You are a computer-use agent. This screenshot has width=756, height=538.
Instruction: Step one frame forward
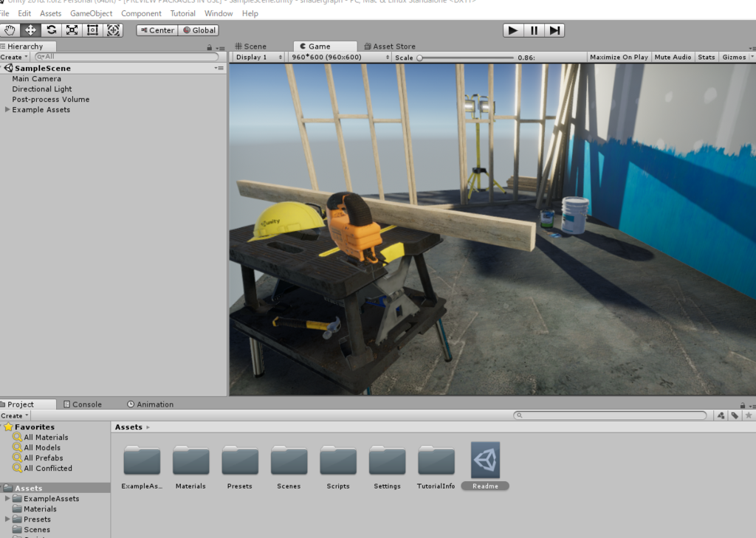point(554,30)
